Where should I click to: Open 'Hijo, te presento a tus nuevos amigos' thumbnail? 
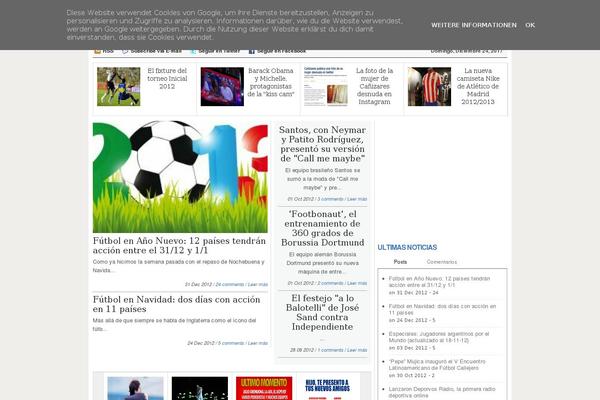click(328, 388)
